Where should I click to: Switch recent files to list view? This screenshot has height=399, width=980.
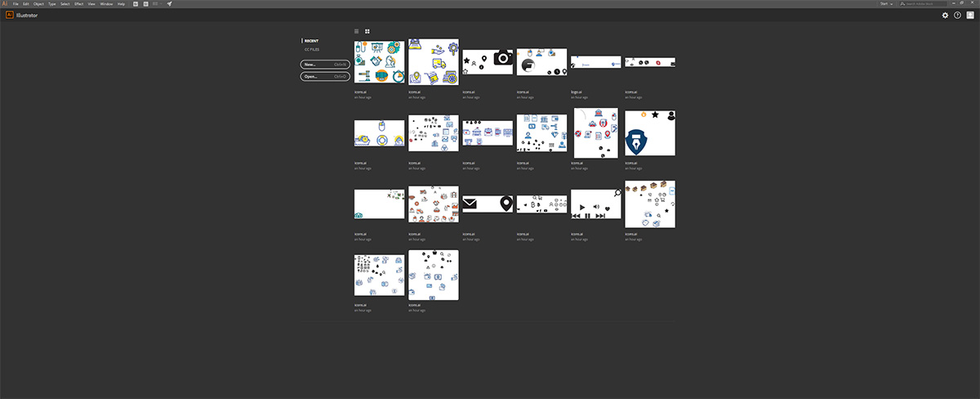pyautogui.click(x=357, y=31)
